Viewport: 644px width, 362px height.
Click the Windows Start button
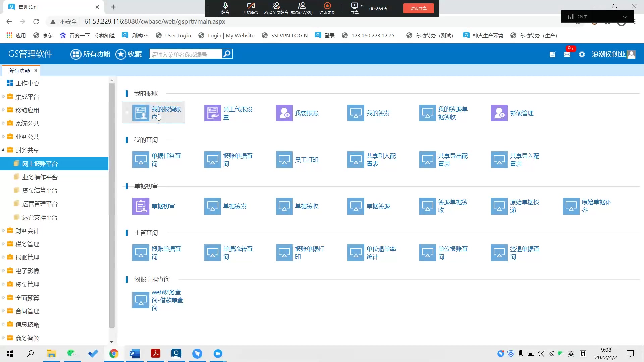tap(10, 354)
